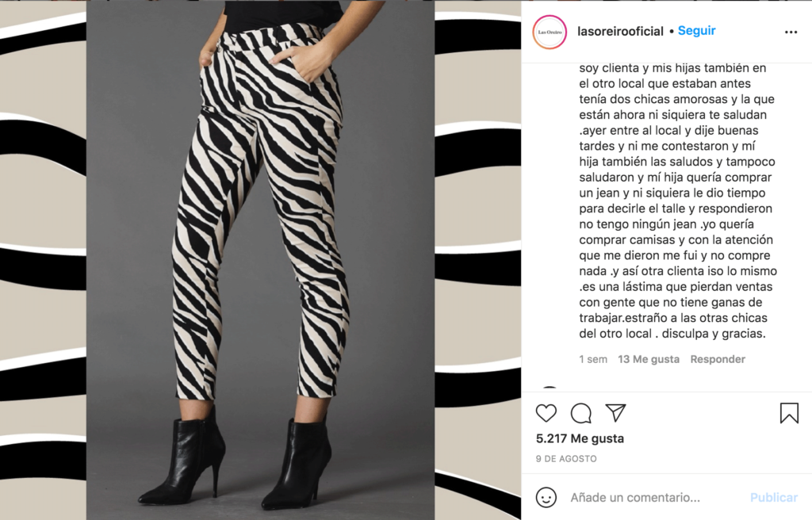The image size is (812, 520).
Task: Click Responder under the comment
Action: 717,359
